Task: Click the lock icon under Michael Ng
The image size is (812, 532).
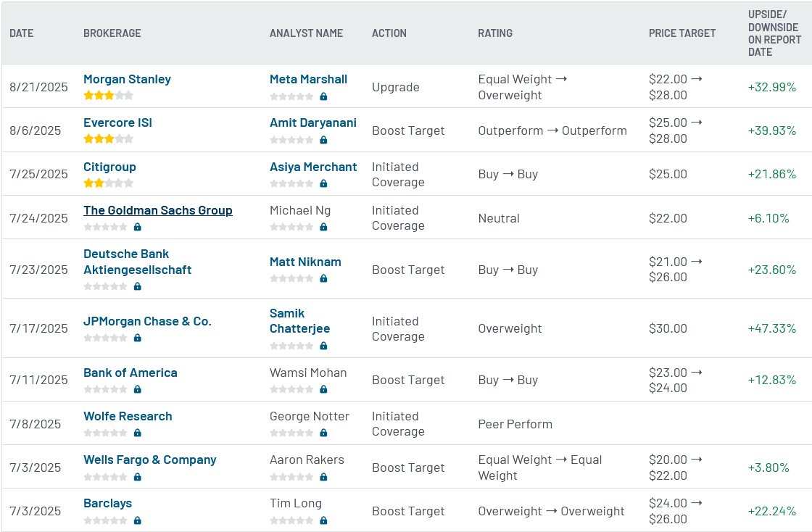Action: pos(323,227)
